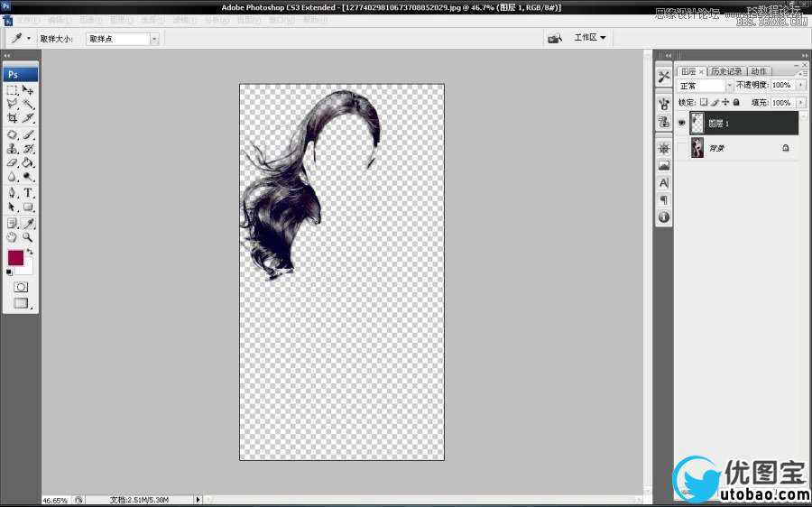Select the Pen tool

(13, 193)
